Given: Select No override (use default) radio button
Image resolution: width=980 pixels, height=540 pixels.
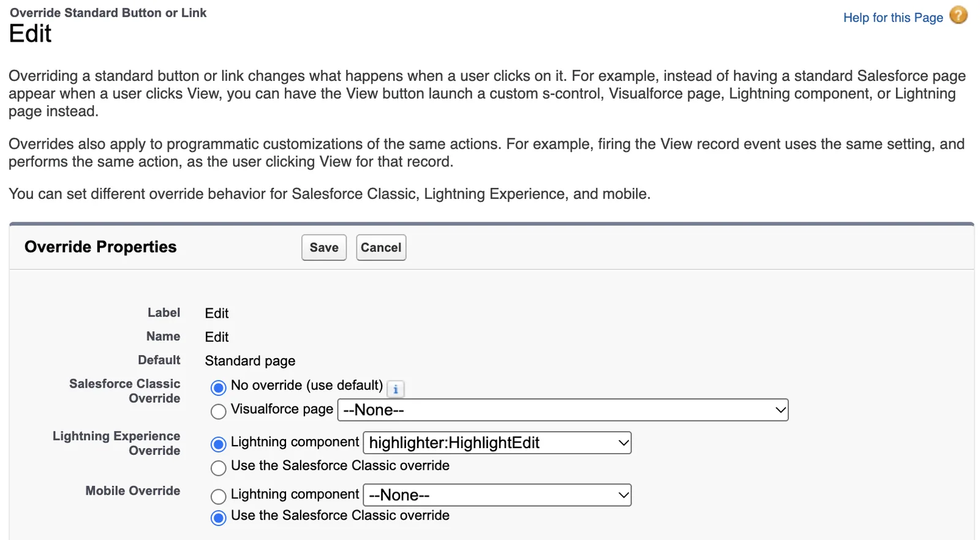Looking at the screenshot, I should tap(218, 388).
